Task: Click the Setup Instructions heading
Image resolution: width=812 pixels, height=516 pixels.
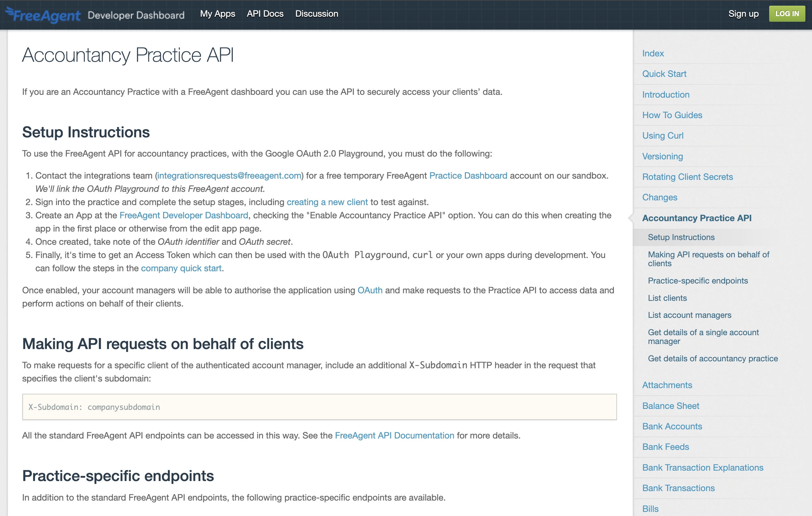Action: click(x=86, y=132)
